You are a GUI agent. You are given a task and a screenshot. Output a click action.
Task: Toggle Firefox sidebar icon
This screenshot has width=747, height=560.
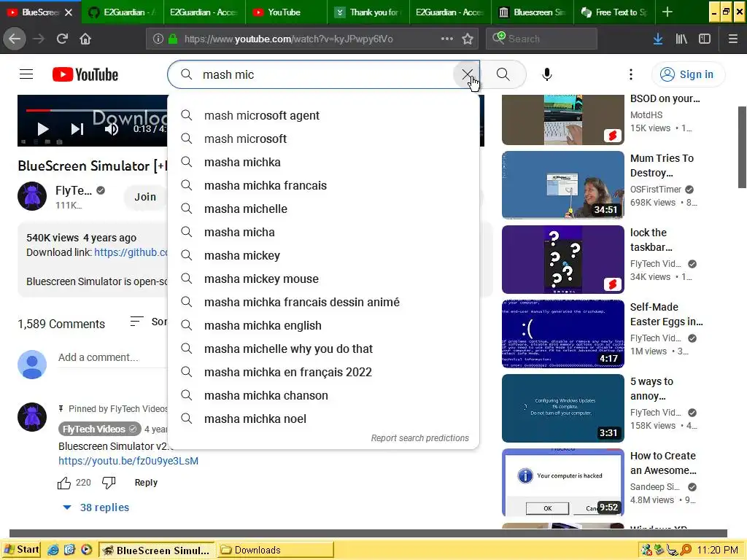click(x=705, y=39)
